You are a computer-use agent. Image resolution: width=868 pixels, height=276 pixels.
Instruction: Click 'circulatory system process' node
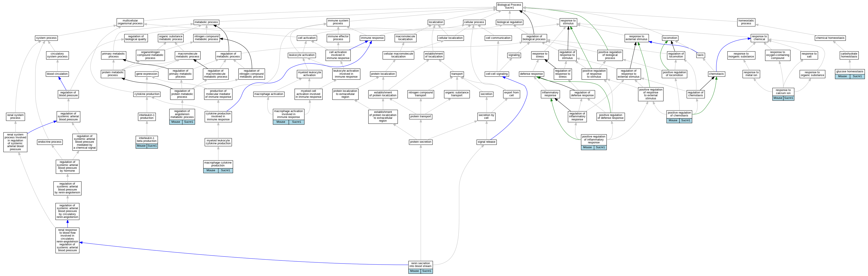click(57, 55)
